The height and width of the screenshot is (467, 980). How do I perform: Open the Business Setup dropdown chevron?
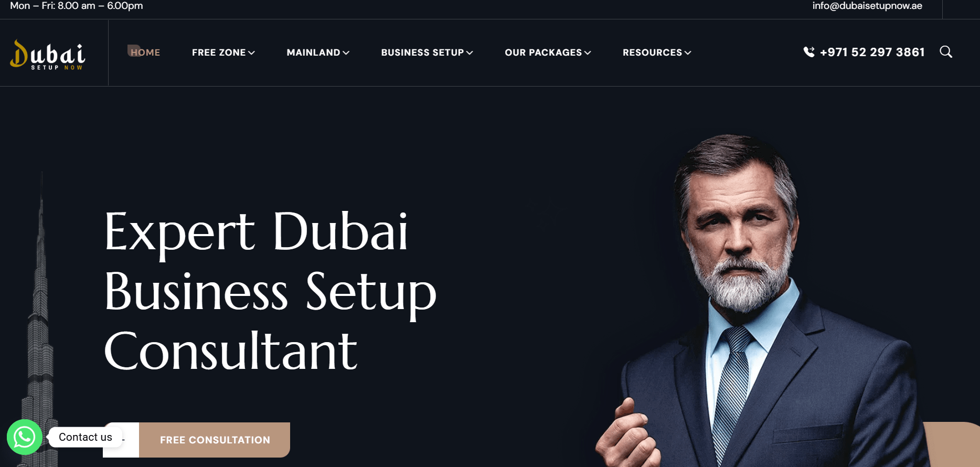470,53
